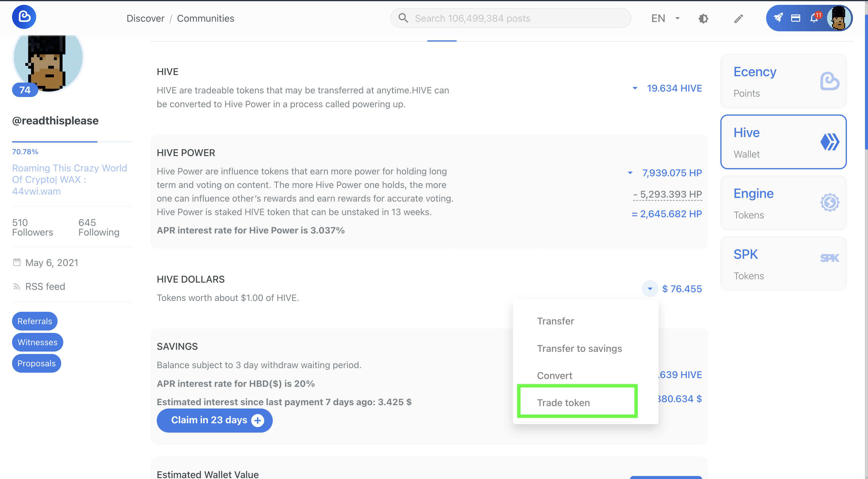Click the 19.634 HIVE balance
The height and width of the screenshot is (479, 868).
click(x=674, y=88)
